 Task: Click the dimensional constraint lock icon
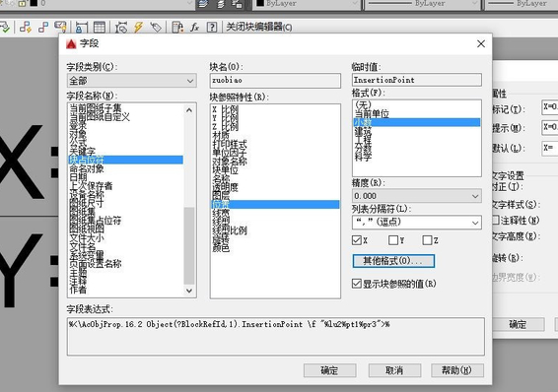click(82, 28)
